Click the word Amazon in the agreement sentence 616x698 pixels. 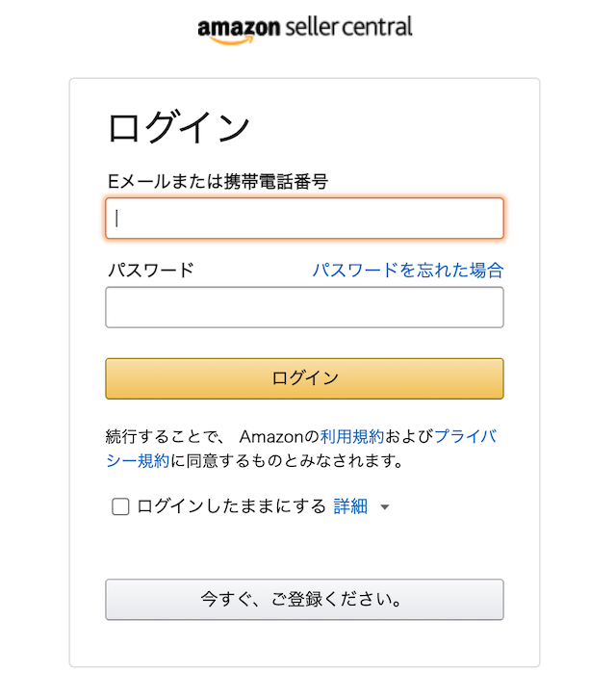pos(271,436)
